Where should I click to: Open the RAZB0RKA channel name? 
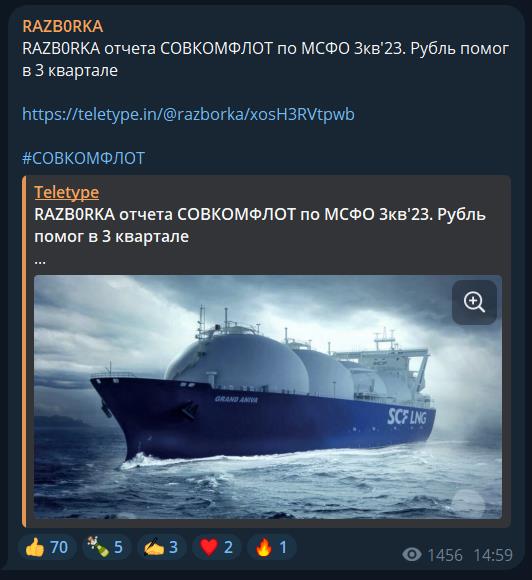click(63, 26)
